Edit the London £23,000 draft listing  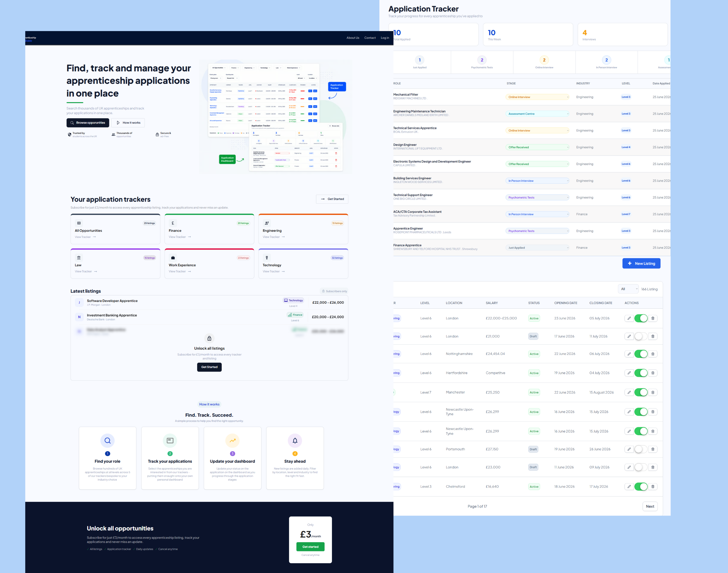coord(629,467)
